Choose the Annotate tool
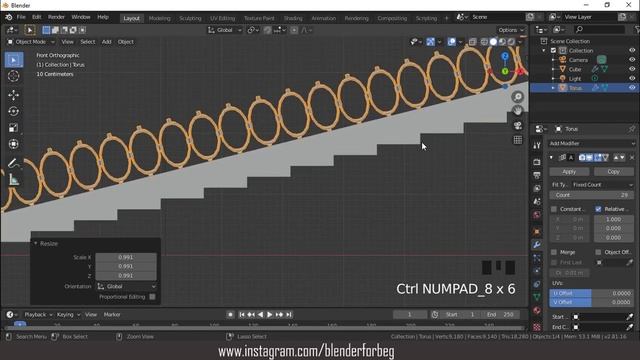640x360 pixels. (x=13, y=163)
